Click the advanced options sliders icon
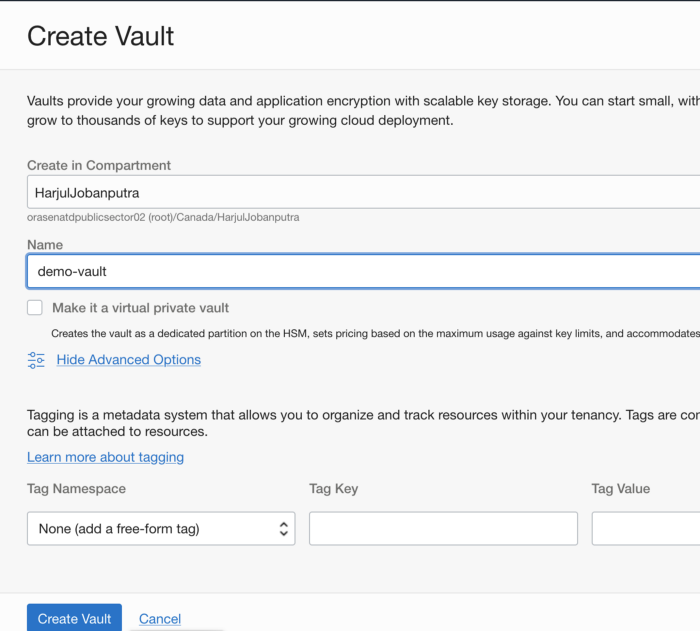The width and height of the screenshot is (700, 631). [36, 360]
